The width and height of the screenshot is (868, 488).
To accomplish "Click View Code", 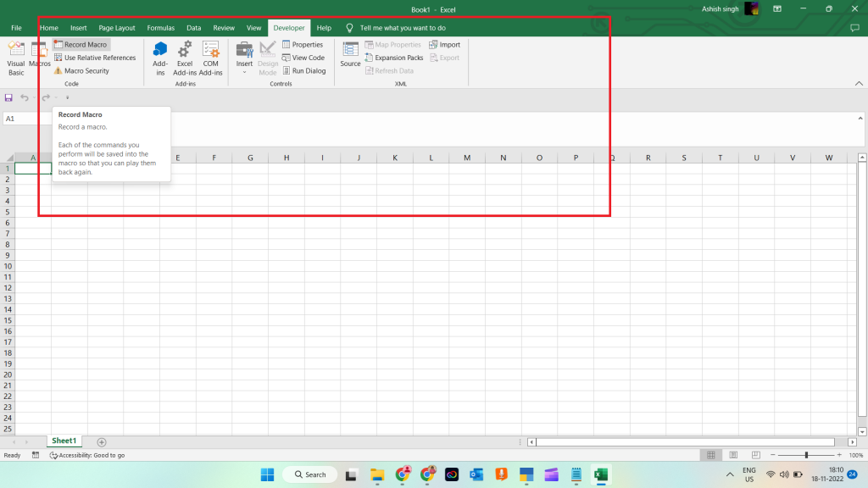I will point(303,58).
